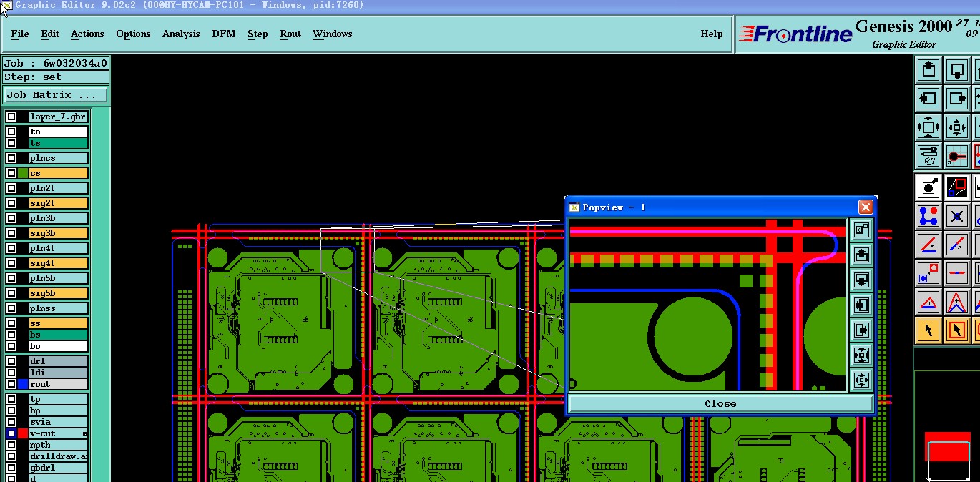Image resolution: width=980 pixels, height=482 pixels.
Task: Select the bo layer name
Action: pyautogui.click(x=59, y=346)
